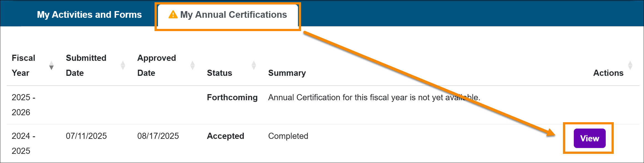Screen dimensions: 644x163
Task: Click the sort arrows beside Actions
Action: click(x=630, y=66)
